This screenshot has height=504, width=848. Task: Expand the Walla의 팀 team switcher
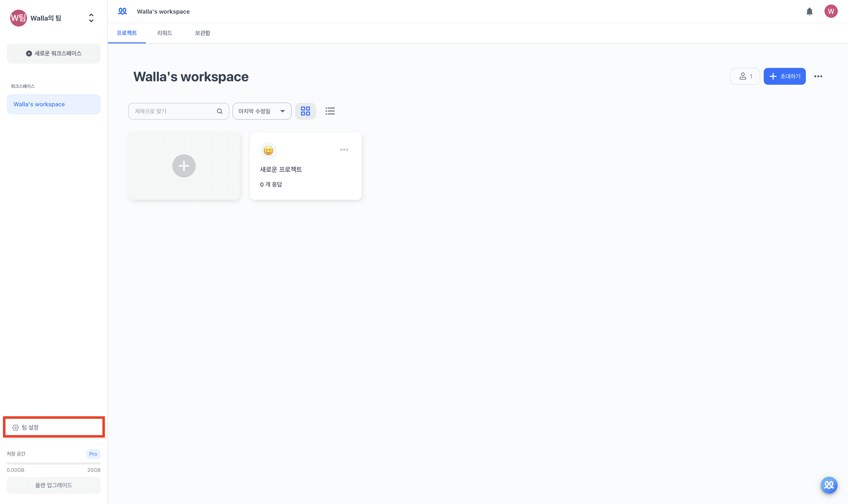coord(91,18)
